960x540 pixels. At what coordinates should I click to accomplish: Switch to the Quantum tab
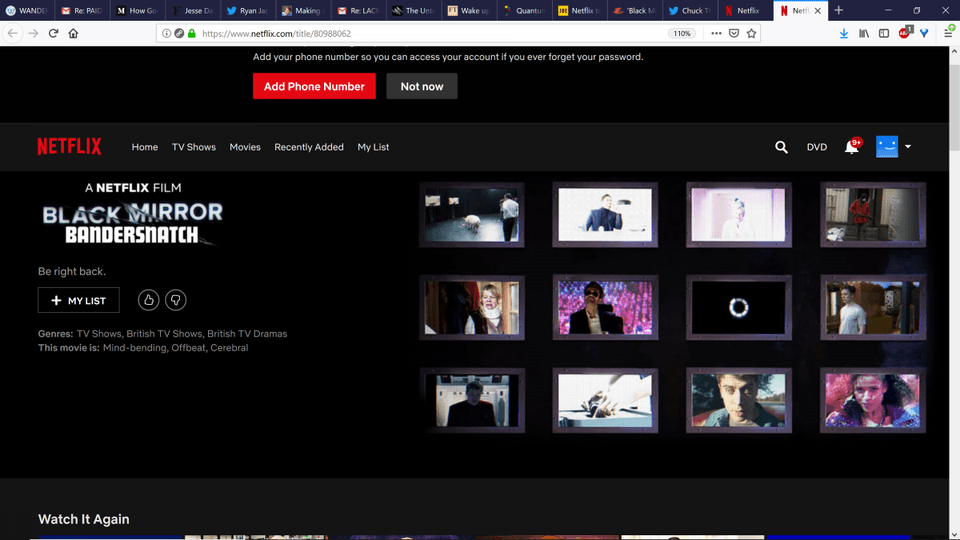pos(523,10)
